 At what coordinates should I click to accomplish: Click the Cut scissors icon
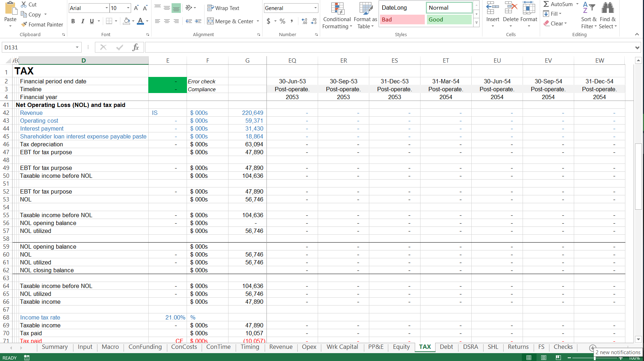tap(24, 4)
